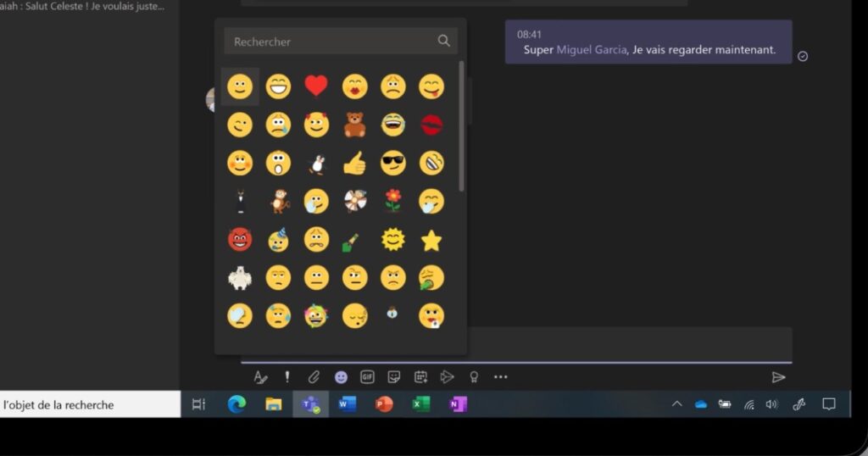
Task: Pick the vomiting face emoji
Action: (431, 278)
